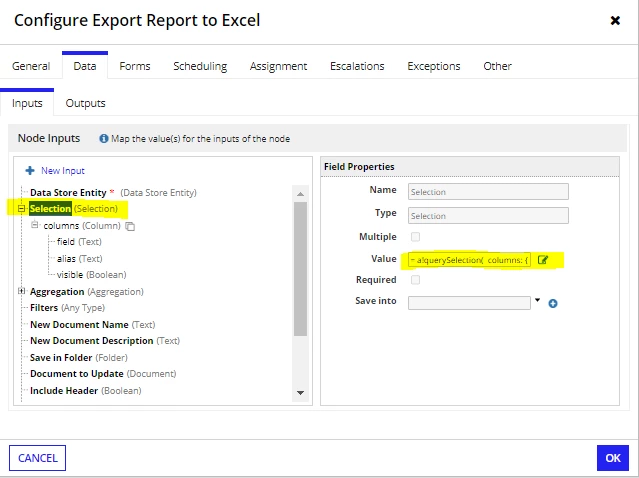Open the Forms tab

coord(135,66)
